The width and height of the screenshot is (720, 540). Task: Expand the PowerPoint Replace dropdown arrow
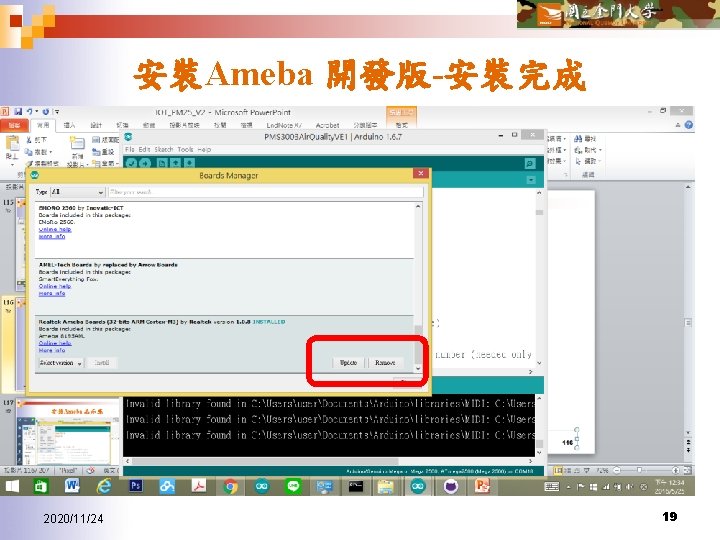[x=600, y=150]
